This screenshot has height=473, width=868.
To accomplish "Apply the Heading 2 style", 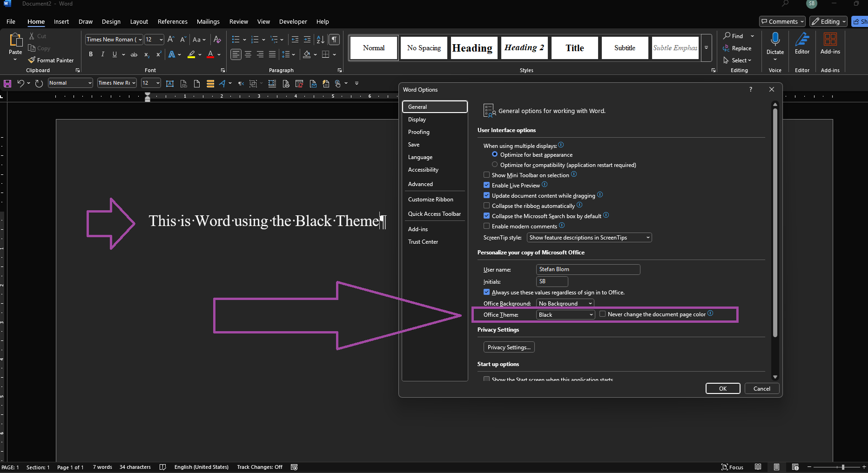I will (524, 48).
